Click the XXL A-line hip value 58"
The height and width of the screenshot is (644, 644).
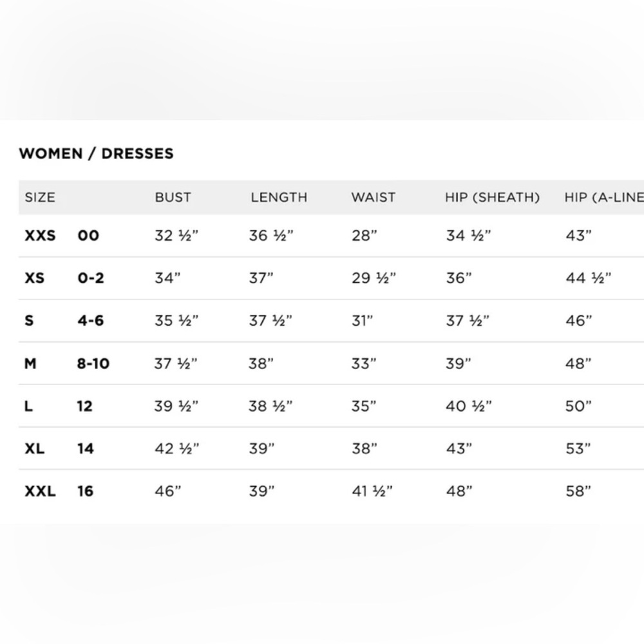pyautogui.click(x=578, y=491)
